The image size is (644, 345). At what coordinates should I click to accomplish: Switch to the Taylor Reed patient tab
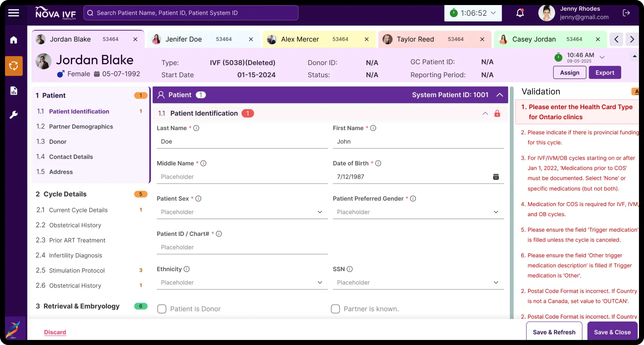[415, 39]
